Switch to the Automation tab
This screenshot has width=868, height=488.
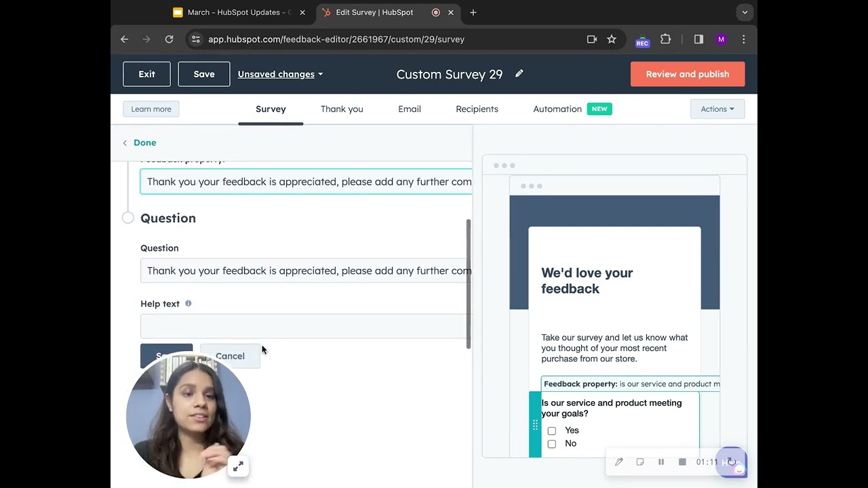tap(557, 109)
